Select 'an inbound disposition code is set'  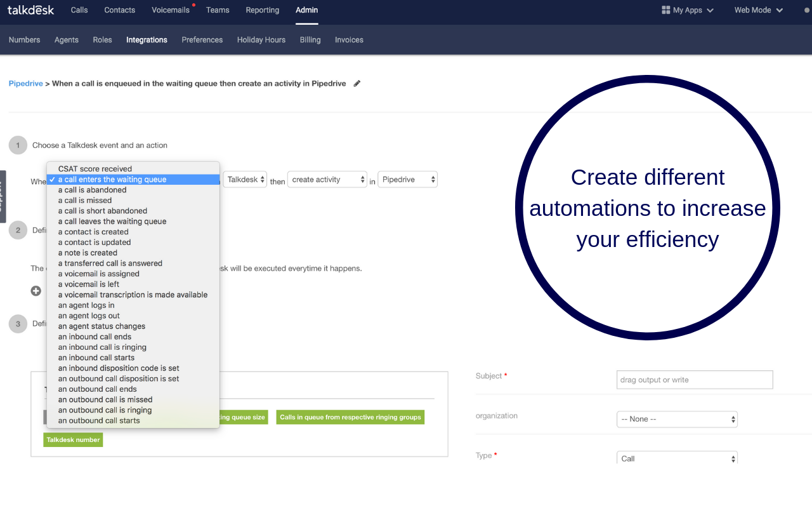pos(133,368)
